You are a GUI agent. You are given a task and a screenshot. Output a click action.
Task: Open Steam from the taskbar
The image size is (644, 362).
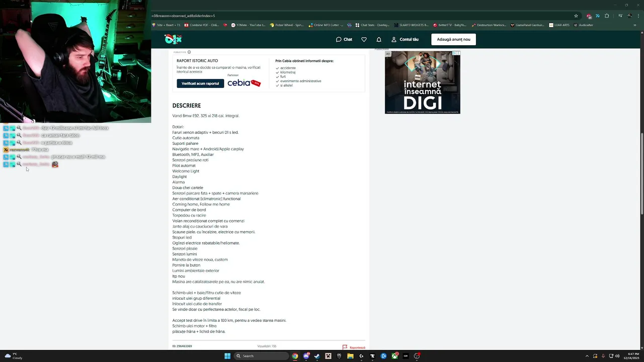pyautogui.click(x=317, y=356)
